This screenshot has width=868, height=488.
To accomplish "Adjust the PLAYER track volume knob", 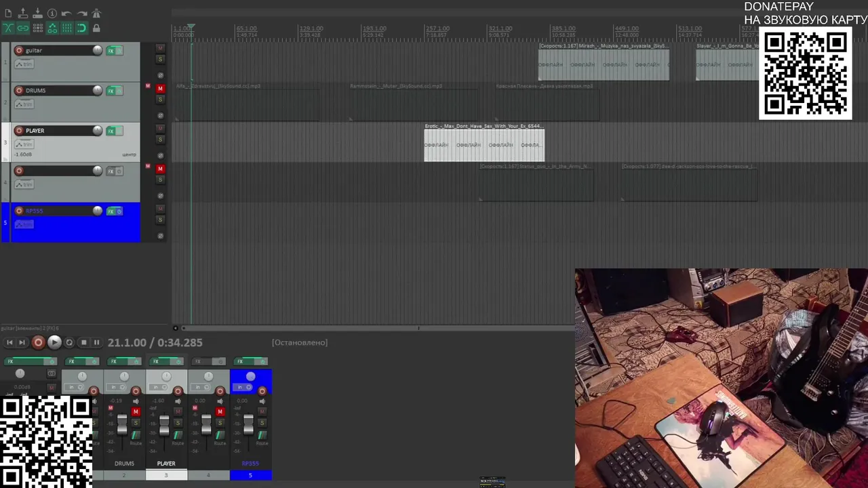I will point(98,130).
